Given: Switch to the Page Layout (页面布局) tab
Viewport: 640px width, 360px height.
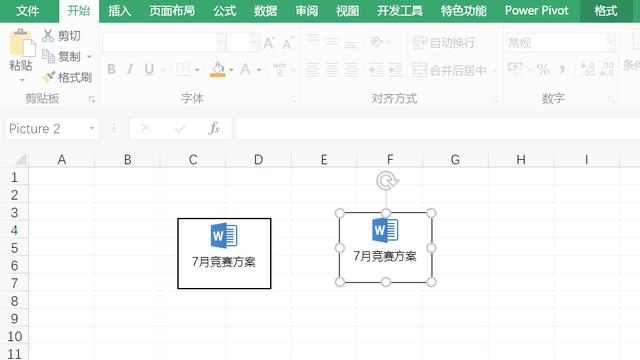Looking at the screenshot, I should tap(172, 11).
